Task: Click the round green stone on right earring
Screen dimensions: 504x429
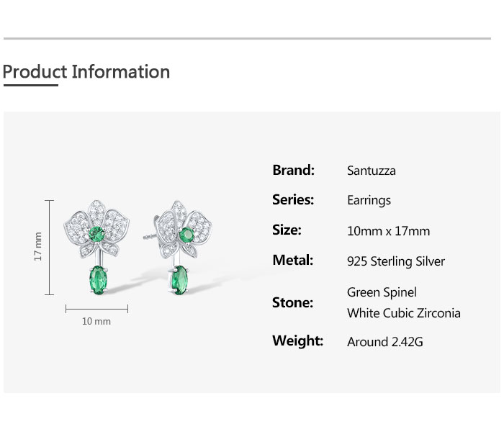Action: (x=187, y=233)
